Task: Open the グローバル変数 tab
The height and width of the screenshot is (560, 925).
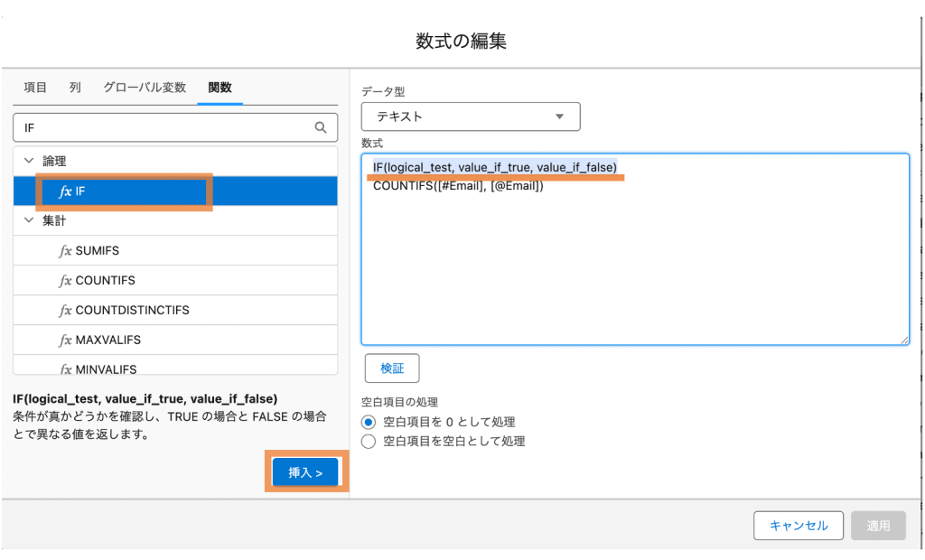Action: [x=145, y=88]
